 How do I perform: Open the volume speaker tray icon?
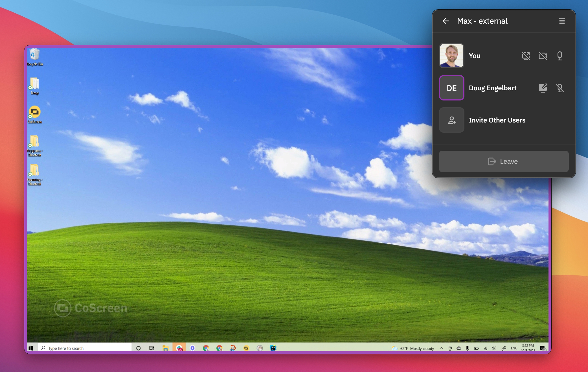tap(494, 348)
